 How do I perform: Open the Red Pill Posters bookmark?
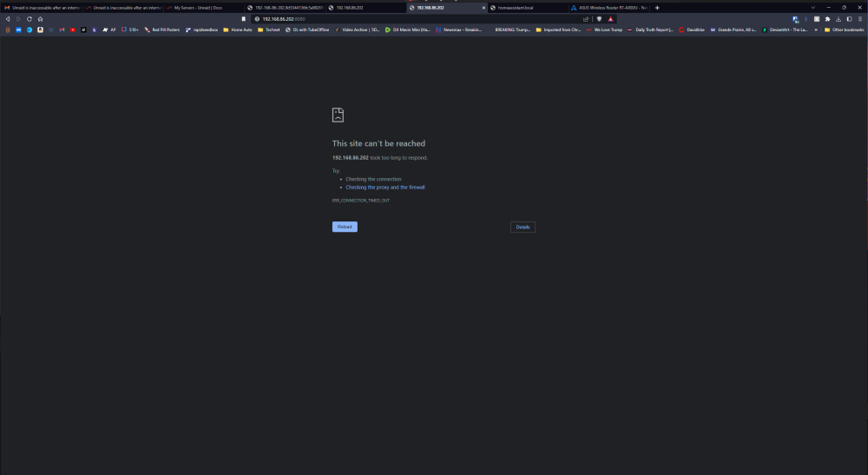162,30
